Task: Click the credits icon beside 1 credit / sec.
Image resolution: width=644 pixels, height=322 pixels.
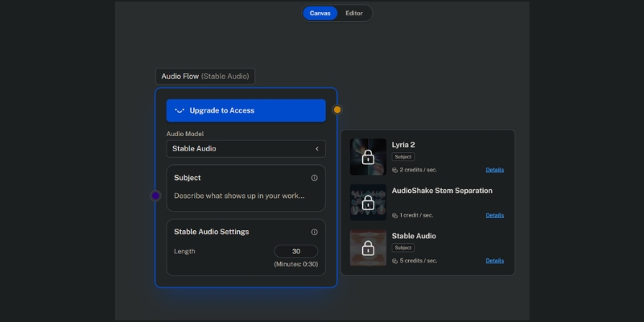Action: pos(394,216)
